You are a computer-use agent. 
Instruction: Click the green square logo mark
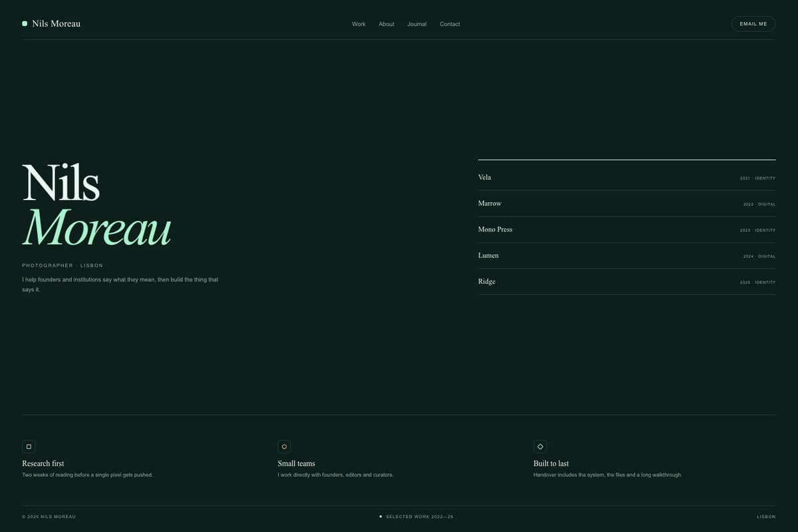pos(25,23)
